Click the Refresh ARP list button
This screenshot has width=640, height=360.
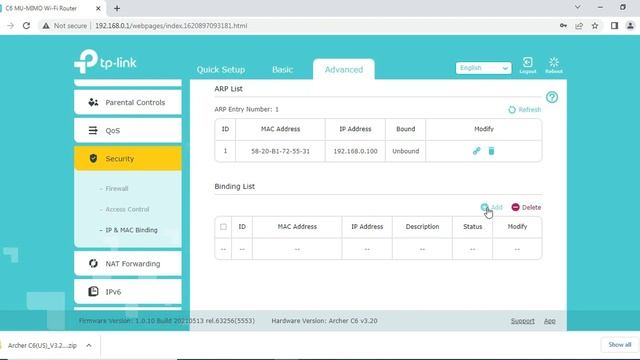[x=524, y=109]
